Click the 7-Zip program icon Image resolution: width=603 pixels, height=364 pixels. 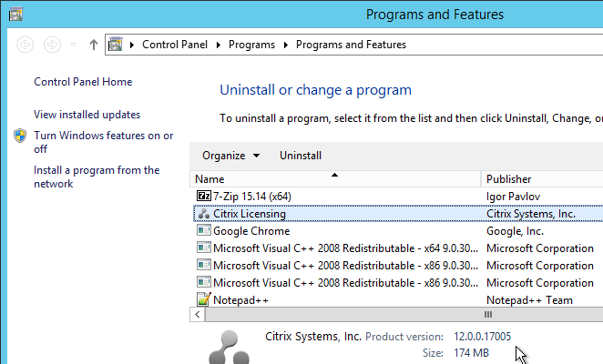pyautogui.click(x=204, y=196)
